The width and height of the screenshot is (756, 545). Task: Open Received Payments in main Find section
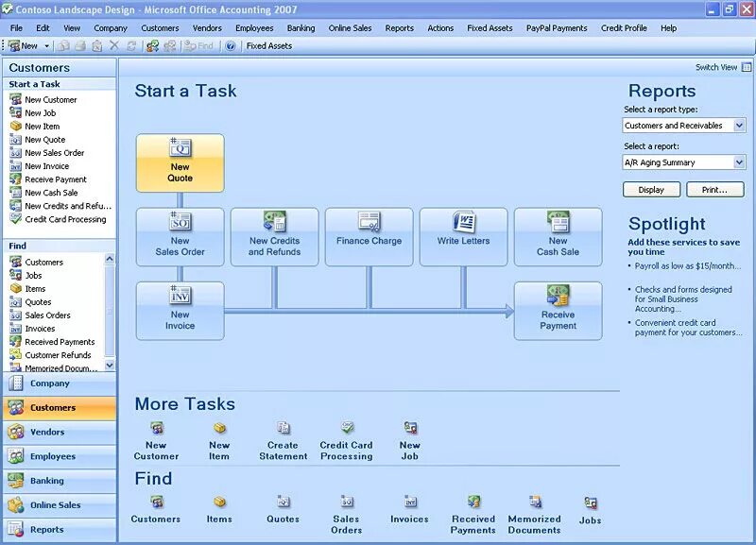point(473,515)
